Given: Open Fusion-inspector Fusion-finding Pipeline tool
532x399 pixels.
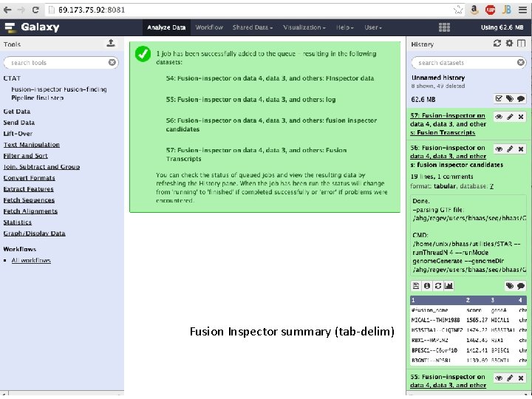Looking at the screenshot, I should point(58,93).
